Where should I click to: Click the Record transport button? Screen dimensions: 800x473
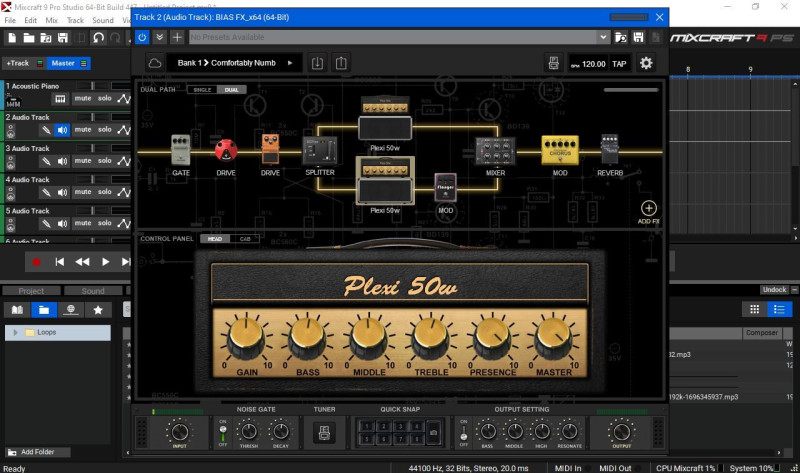coord(36,262)
